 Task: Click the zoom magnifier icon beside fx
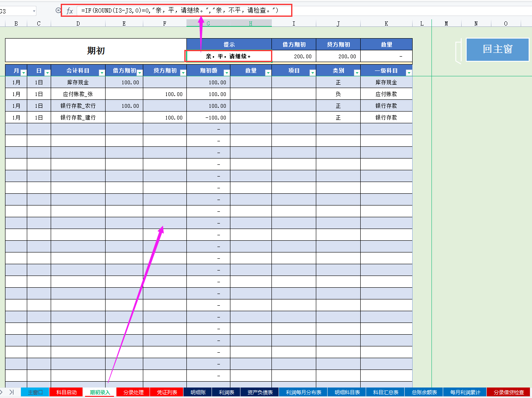(x=59, y=10)
